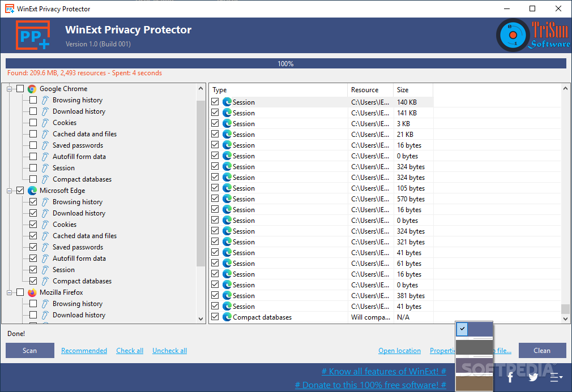Select the Edge Cached data and files item
Image resolution: width=572 pixels, height=392 pixels.
[84, 236]
